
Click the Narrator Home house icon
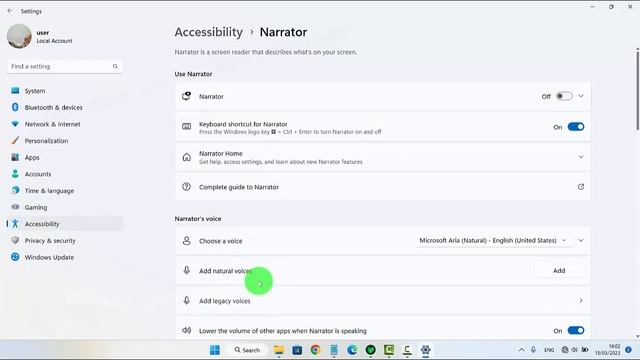(x=187, y=157)
